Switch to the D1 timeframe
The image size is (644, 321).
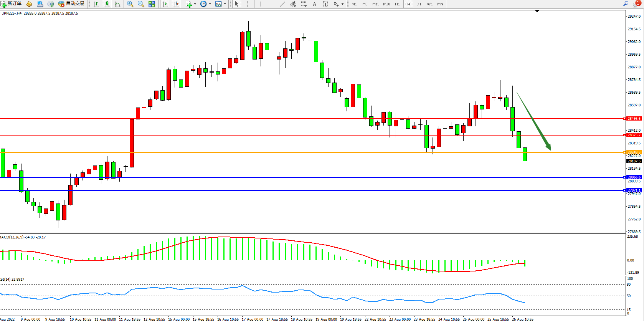tap(419, 4)
